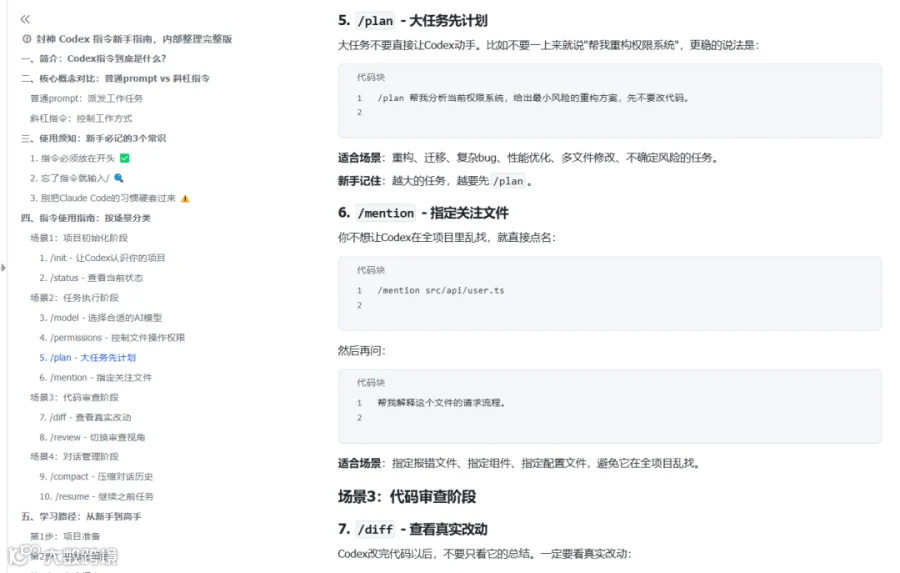Go to 第1步：项目准备 entry
This screenshot has width=900, height=573.
pyautogui.click(x=65, y=536)
